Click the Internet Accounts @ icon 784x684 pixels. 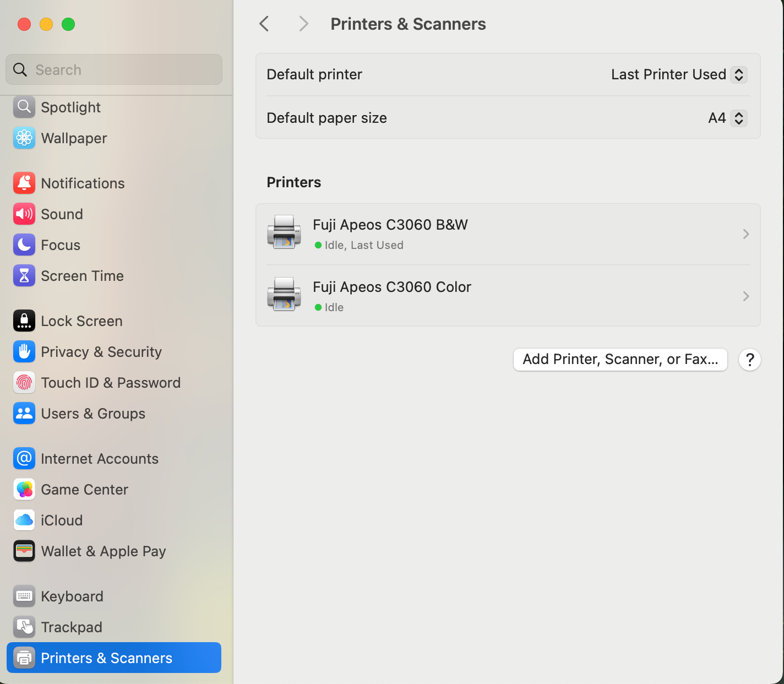(x=24, y=459)
